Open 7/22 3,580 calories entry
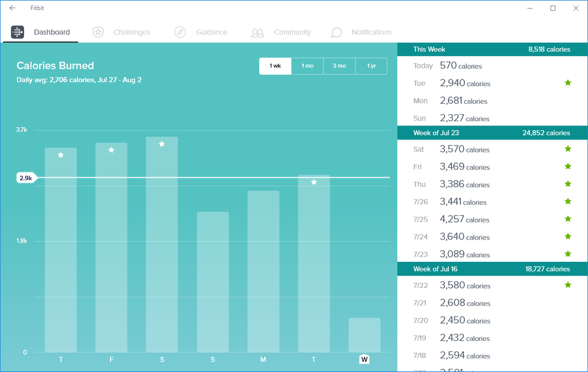The height and width of the screenshot is (372, 588). tap(493, 285)
